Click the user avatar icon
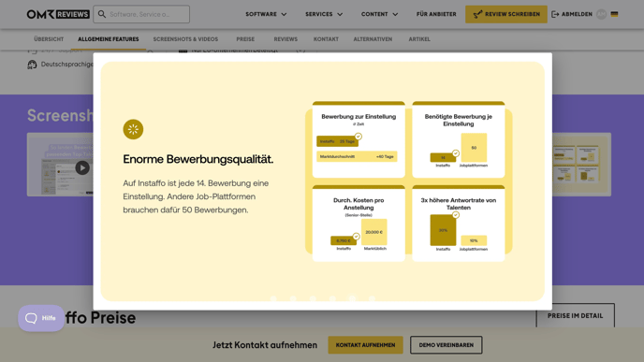644x362 pixels. [x=601, y=14]
